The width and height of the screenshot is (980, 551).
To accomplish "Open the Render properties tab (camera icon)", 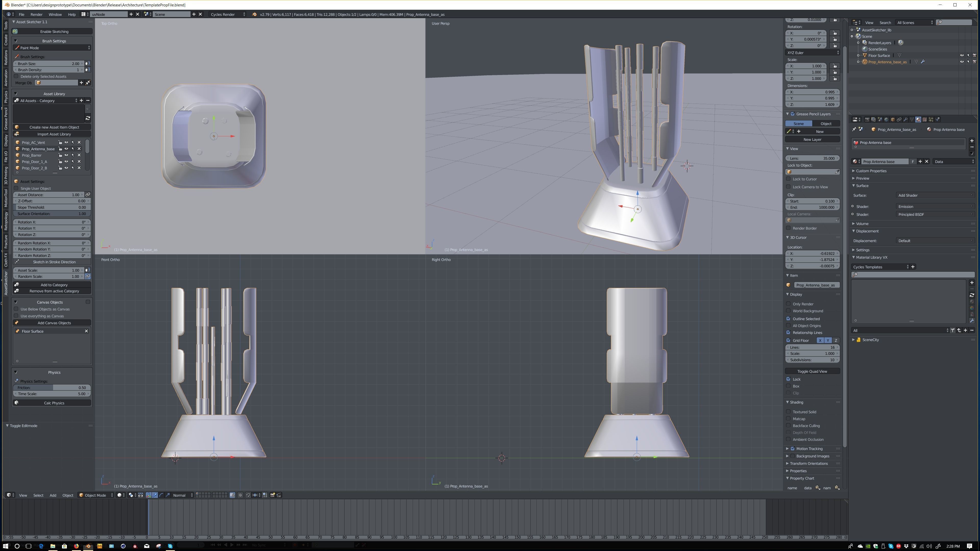I will [x=867, y=119].
